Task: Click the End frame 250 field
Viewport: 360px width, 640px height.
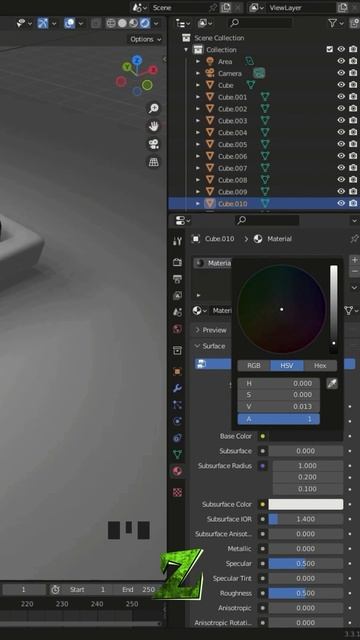Action: pyautogui.click(x=139, y=589)
